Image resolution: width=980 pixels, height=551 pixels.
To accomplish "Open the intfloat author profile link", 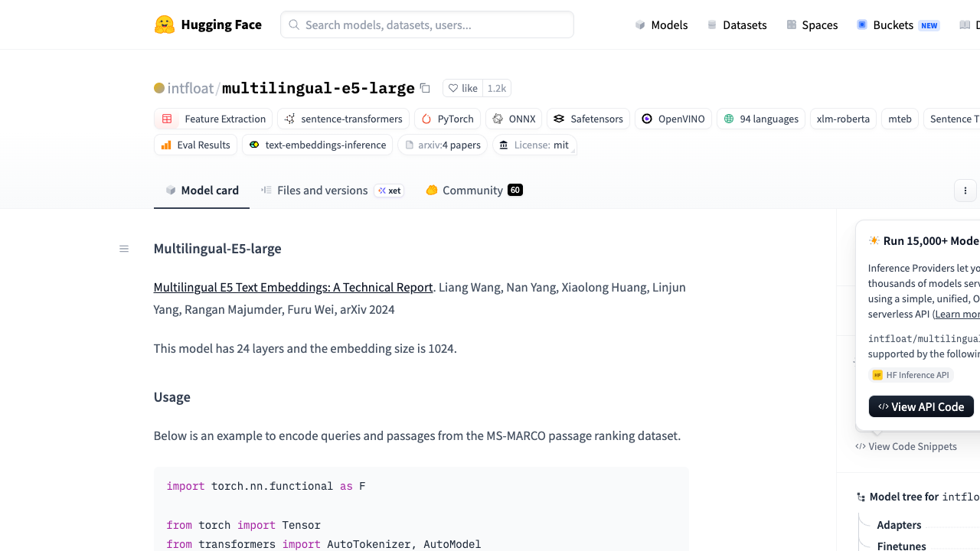I will pos(191,88).
